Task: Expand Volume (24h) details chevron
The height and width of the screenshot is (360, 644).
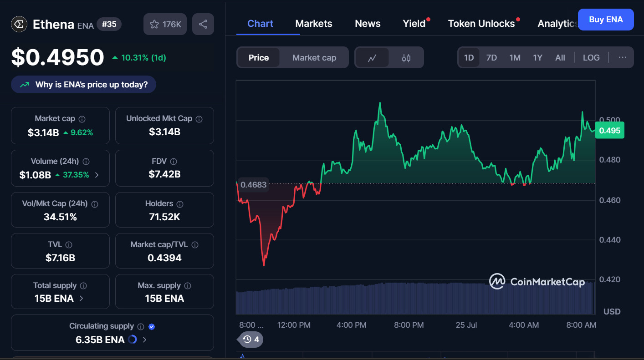Action: pyautogui.click(x=97, y=175)
